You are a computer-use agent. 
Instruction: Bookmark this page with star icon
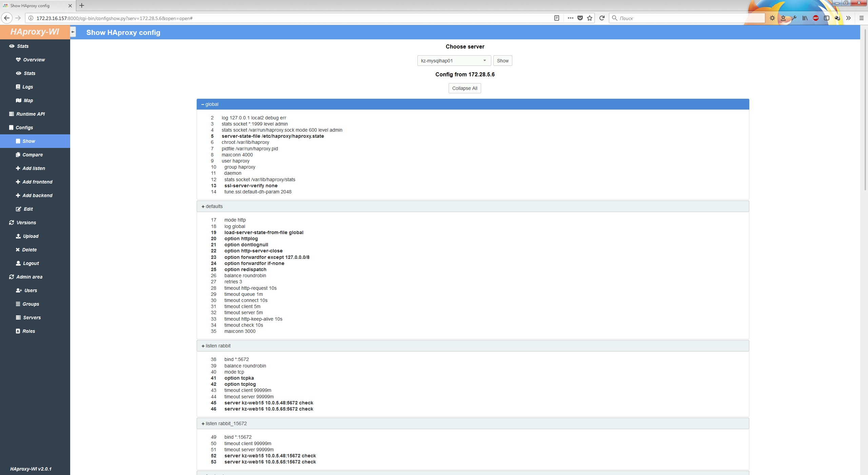pos(590,18)
